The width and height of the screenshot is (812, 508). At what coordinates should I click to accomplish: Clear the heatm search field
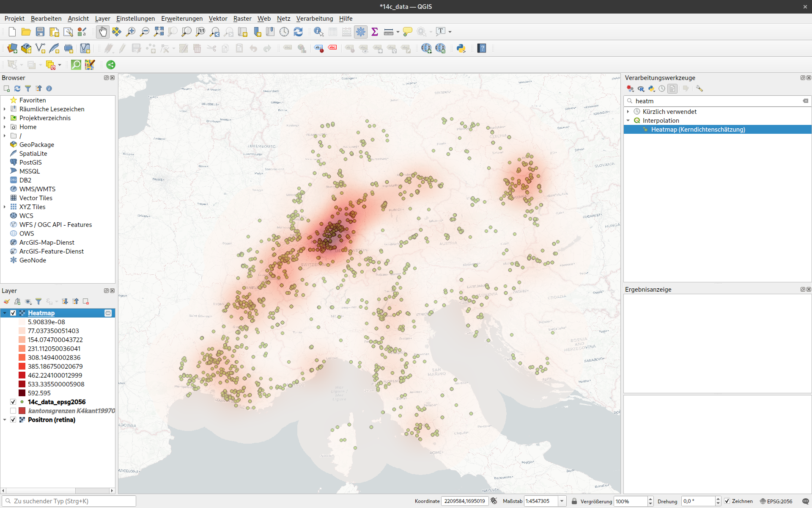[805, 101]
